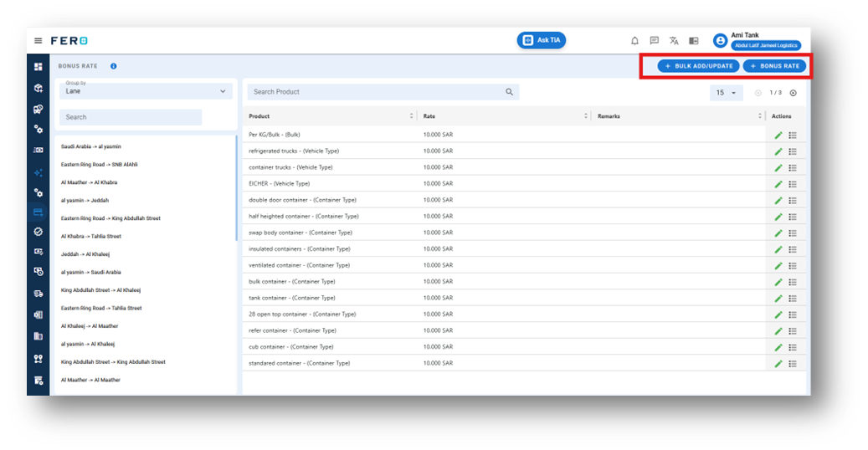The image size is (868, 450).
Task: Edit the EICHER vehicle type rate
Action: [778, 184]
